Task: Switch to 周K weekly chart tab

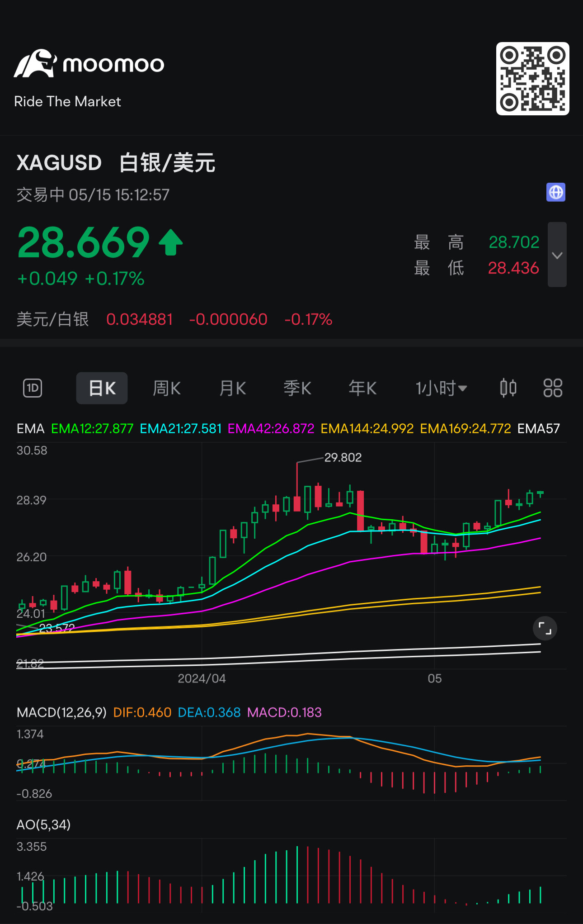Action: coord(167,388)
